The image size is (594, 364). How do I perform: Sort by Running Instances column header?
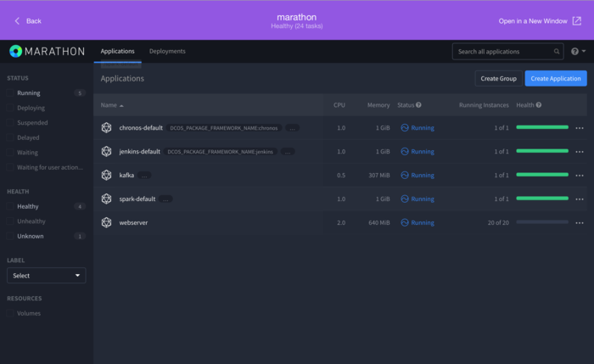tap(484, 105)
